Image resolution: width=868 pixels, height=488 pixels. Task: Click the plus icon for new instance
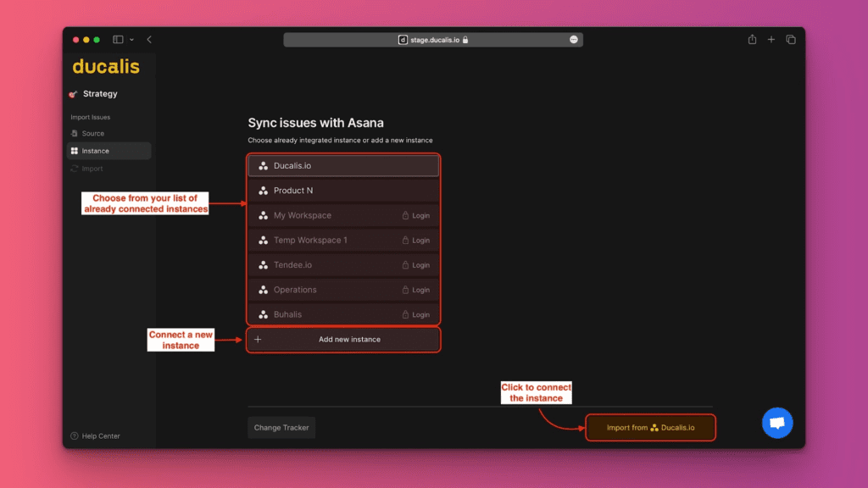(x=259, y=340)
